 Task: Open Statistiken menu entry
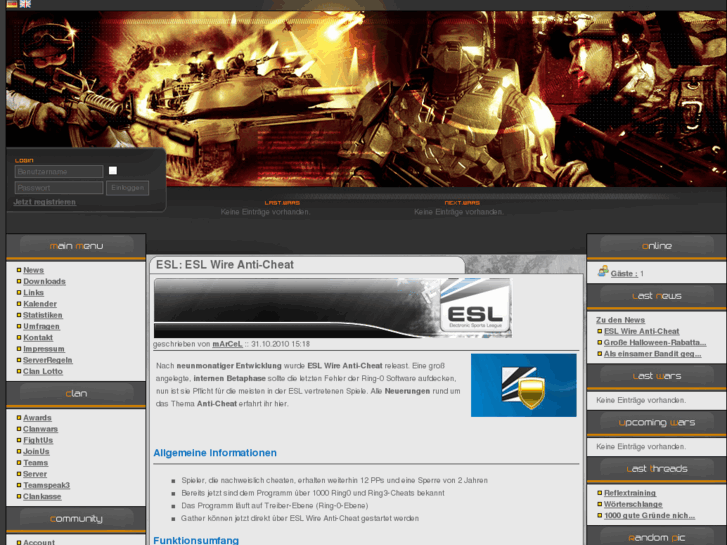[x=43, y=315]
